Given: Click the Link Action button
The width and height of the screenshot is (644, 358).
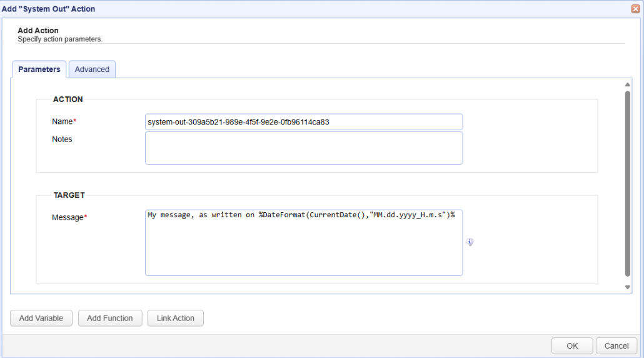Looking at the screenshot, I should coord(175,318).
